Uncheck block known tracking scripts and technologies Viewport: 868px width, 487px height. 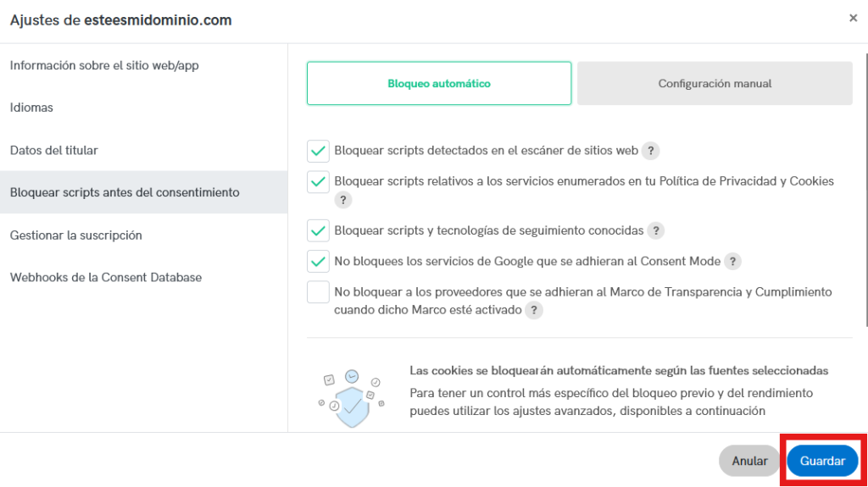319,230
